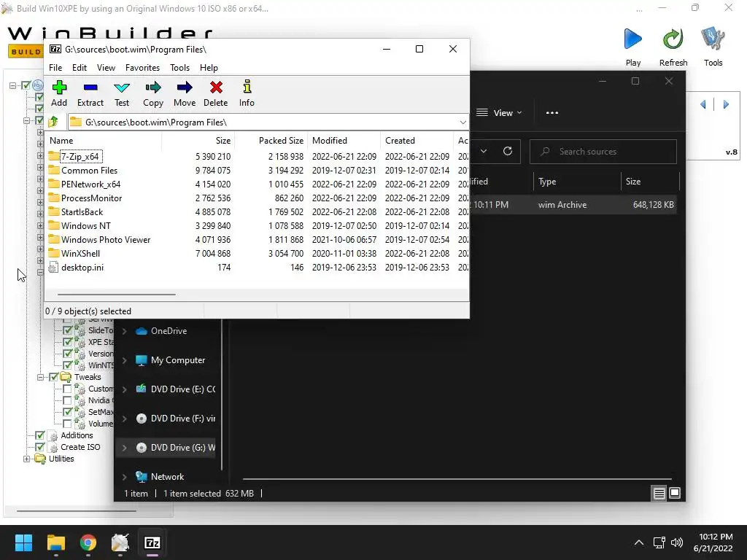Expand My Computer in Explorer sidebar
The width and height of the screenshot is (747, 560).
(x=125, y=360)
